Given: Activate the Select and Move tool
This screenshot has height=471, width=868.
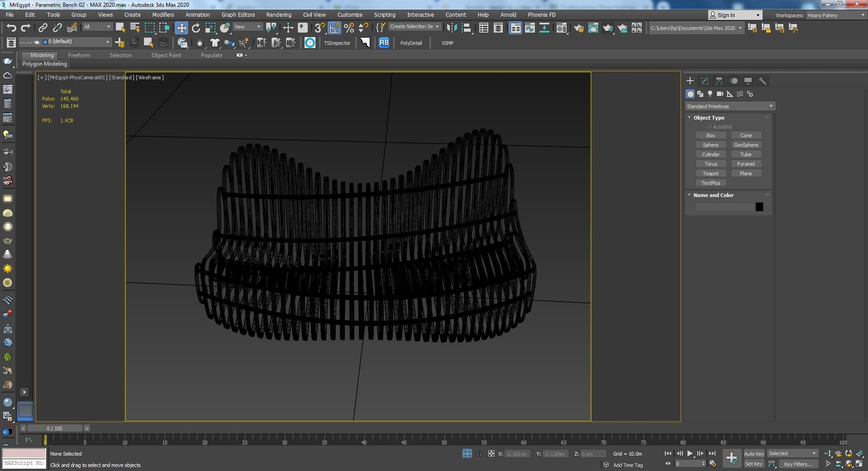Looking at the screenshot, I should point(181,28).
